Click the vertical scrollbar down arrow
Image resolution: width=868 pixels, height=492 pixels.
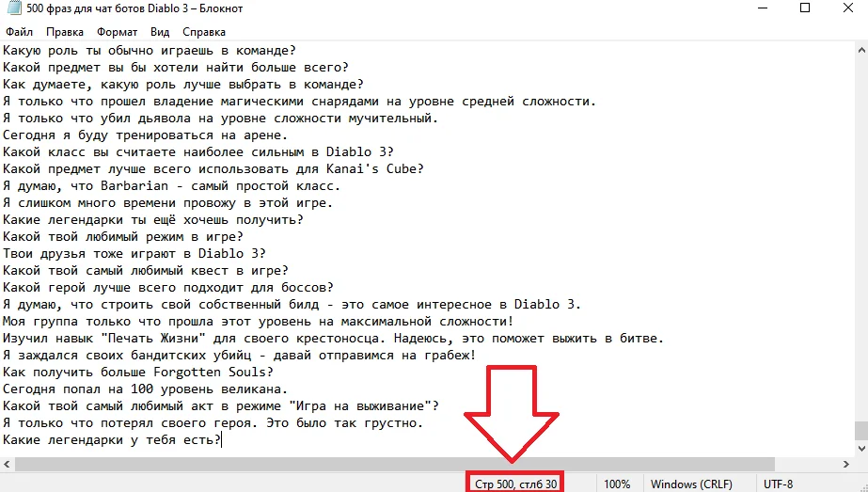coord(861,449)
